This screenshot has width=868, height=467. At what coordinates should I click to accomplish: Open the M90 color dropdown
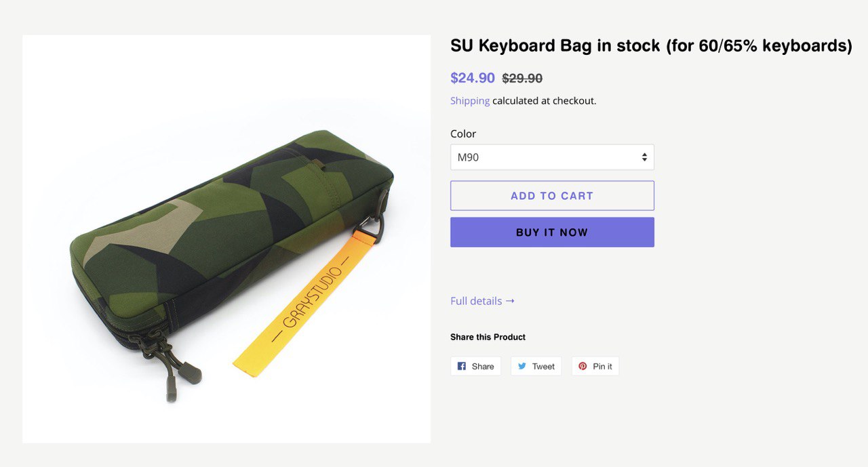tap(552, 157)
